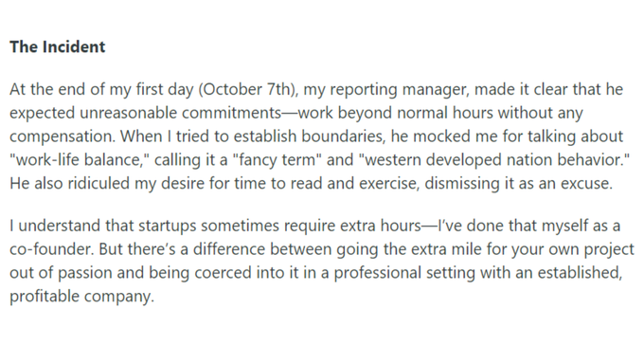Image resolution: width=644 pixels, height=363 pixels.
Task: Click the heading 'The Incident'
Action: [58, 46]
